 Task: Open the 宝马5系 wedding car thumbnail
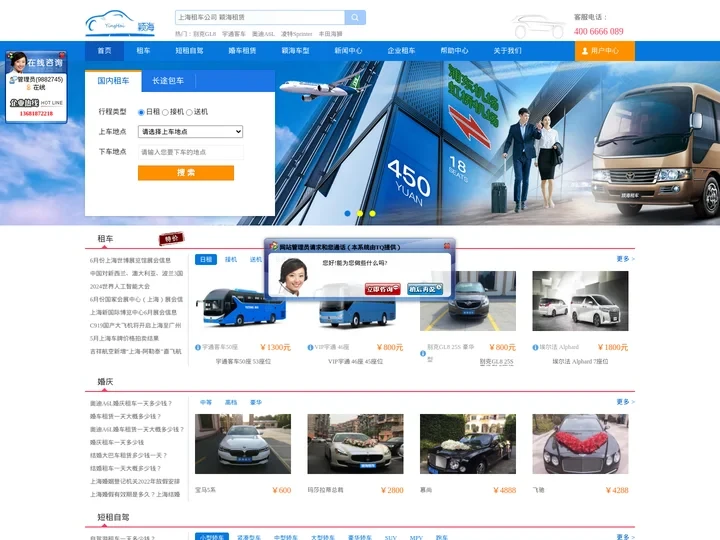(x=243, y=444)
